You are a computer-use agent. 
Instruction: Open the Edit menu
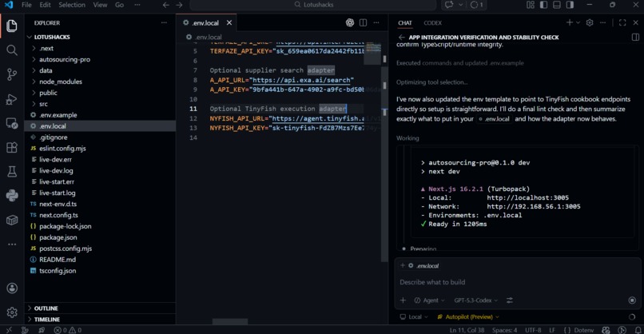[46, 5]
